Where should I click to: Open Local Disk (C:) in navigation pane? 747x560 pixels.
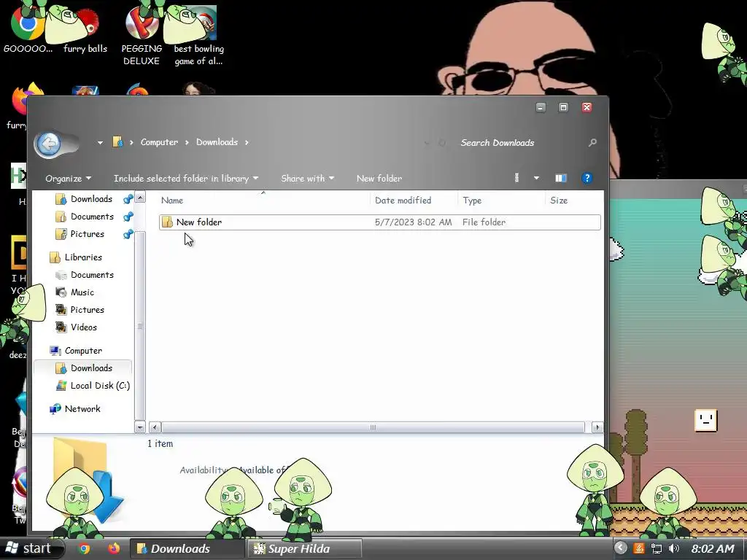pyautogui.click(x=100, y=386)
